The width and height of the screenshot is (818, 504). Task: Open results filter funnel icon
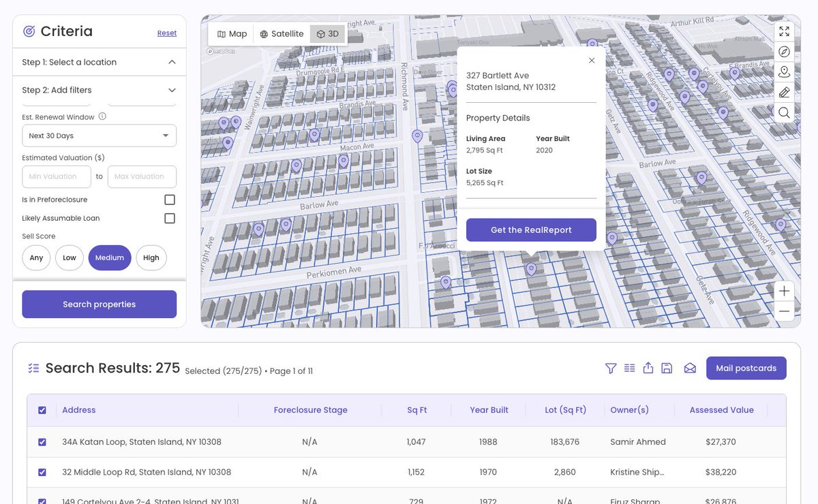coord(611,368)
